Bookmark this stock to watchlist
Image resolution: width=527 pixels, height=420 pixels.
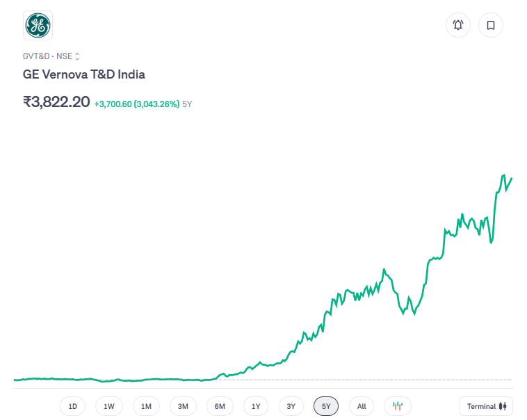click(x=491, y=26)
